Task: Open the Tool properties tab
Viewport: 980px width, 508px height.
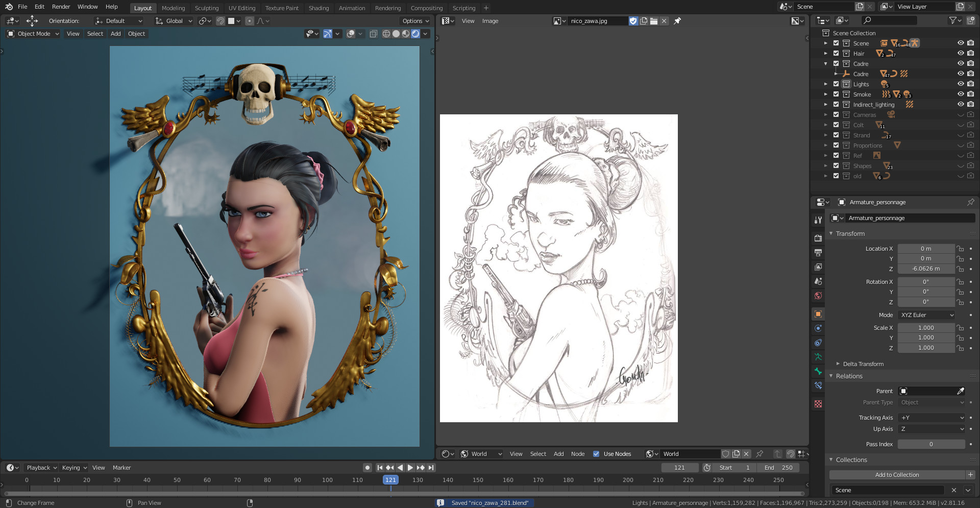Action: pyautogui.click(x=818, y=220)
